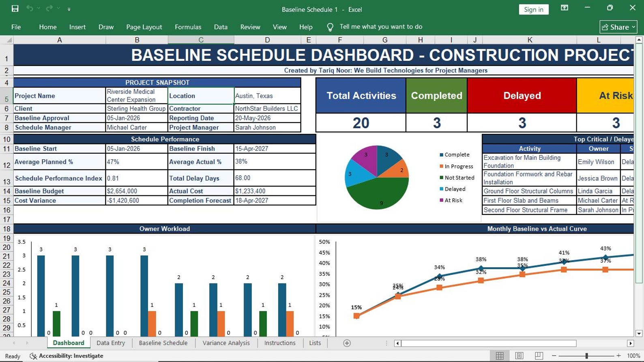
Task: Switch to Normal view icon
Action: point(500,356)
